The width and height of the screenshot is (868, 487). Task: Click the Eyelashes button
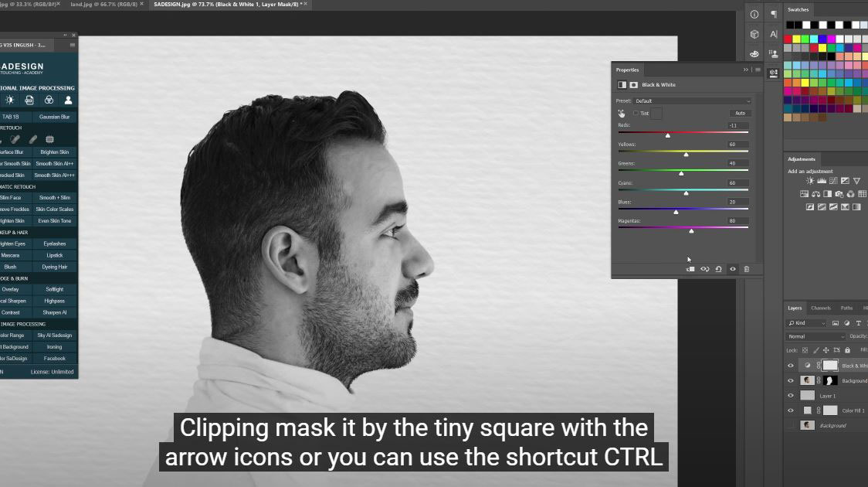54,243
